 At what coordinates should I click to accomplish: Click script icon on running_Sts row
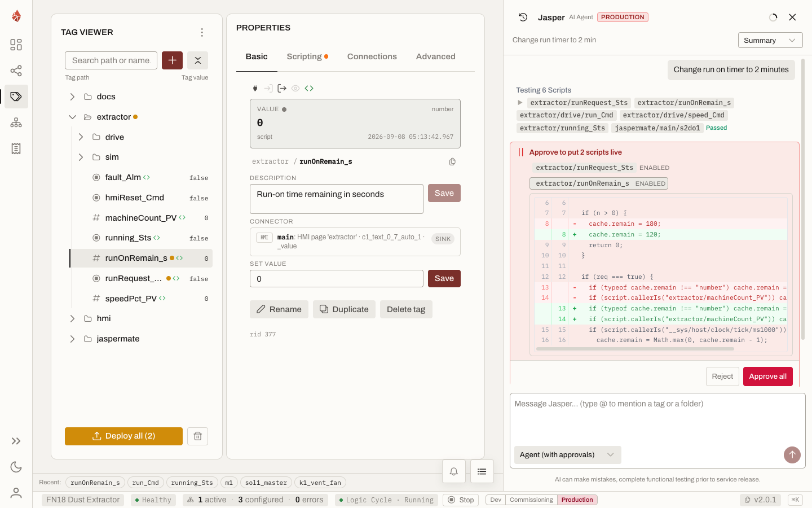tap(157, 238)
